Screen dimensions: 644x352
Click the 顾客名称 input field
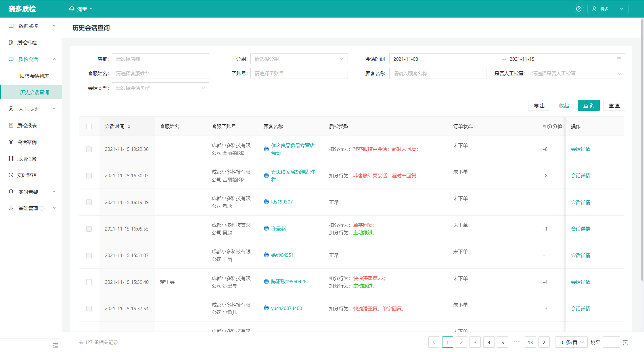(438, 73)
